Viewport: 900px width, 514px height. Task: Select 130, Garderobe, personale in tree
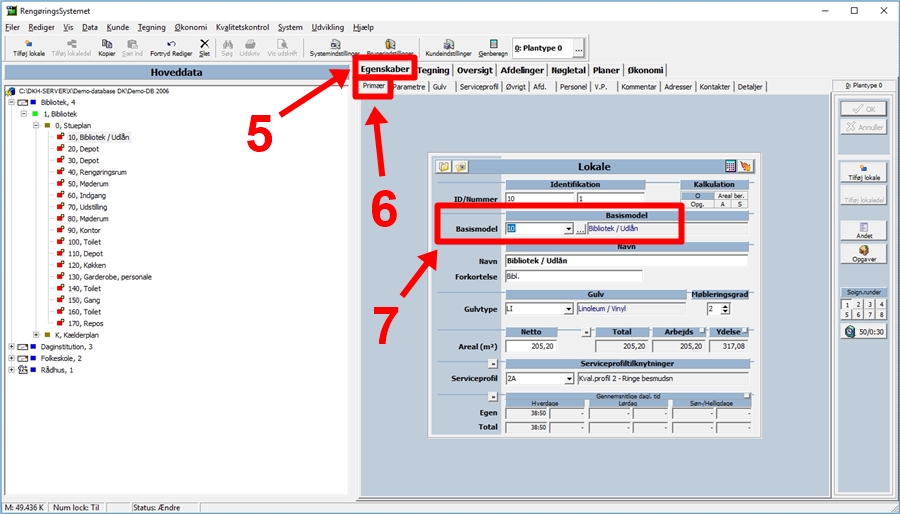click(110, 277)
